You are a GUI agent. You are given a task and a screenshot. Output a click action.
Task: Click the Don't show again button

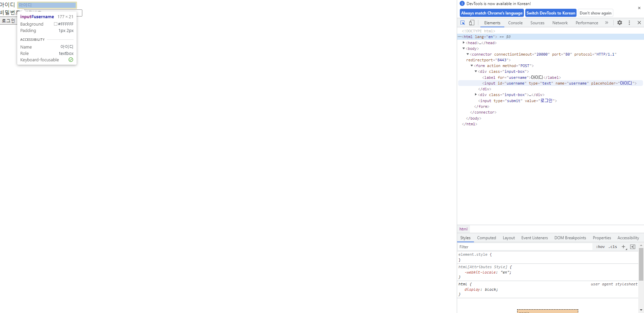pyautogui.click(x=595, y=13)
